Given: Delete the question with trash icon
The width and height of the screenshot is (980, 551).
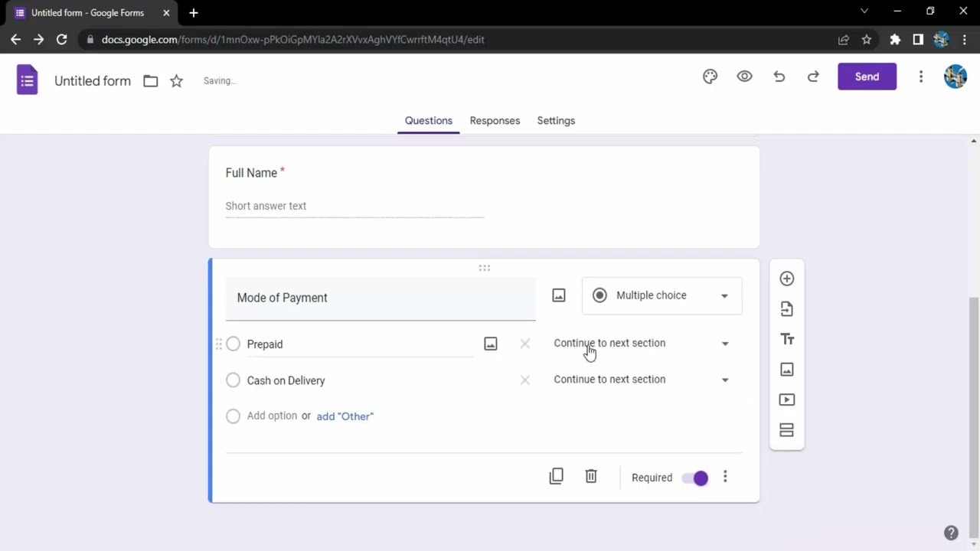Looking at the screenshot, I should click(x=591, y=477).
